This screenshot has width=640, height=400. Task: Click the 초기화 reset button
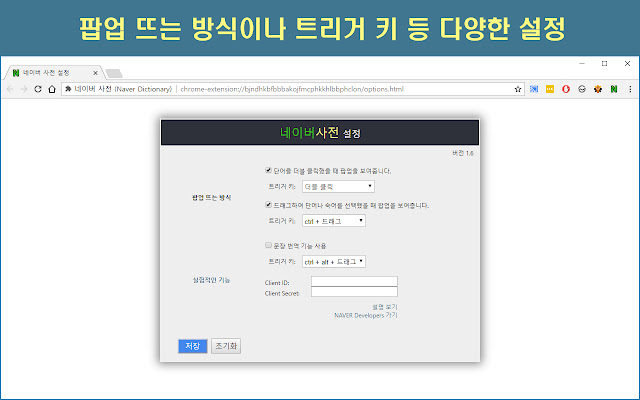(226, 346)
